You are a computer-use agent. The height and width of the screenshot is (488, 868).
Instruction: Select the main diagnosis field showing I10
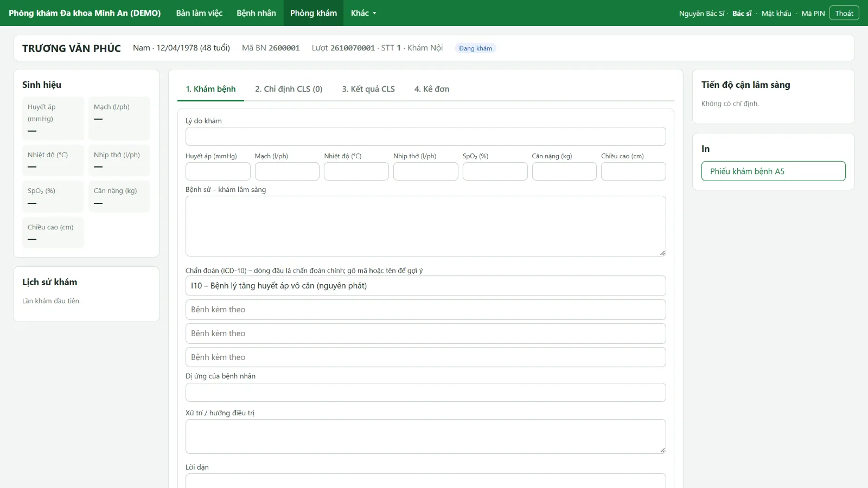[x=426, y=286]
